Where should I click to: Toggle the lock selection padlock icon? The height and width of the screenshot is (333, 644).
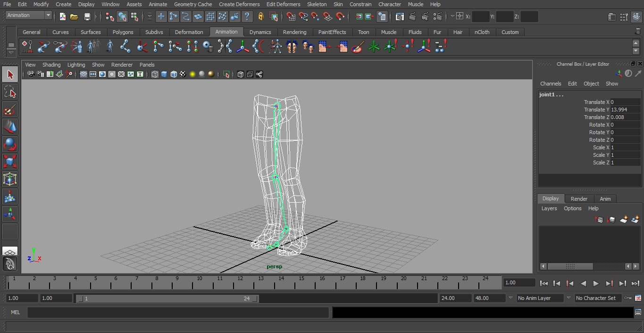[x=260, y=17]
